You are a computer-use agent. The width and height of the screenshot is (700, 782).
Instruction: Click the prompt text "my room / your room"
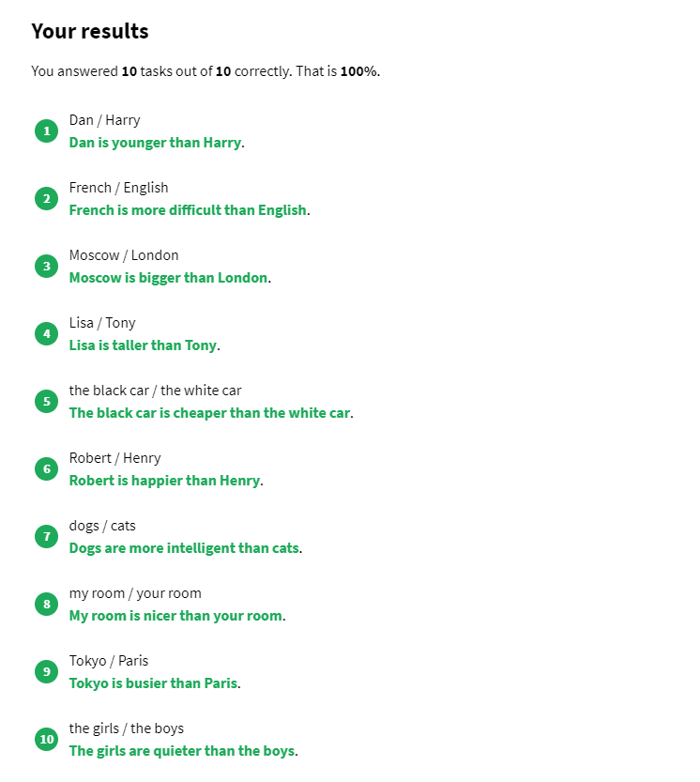(135, 593)
